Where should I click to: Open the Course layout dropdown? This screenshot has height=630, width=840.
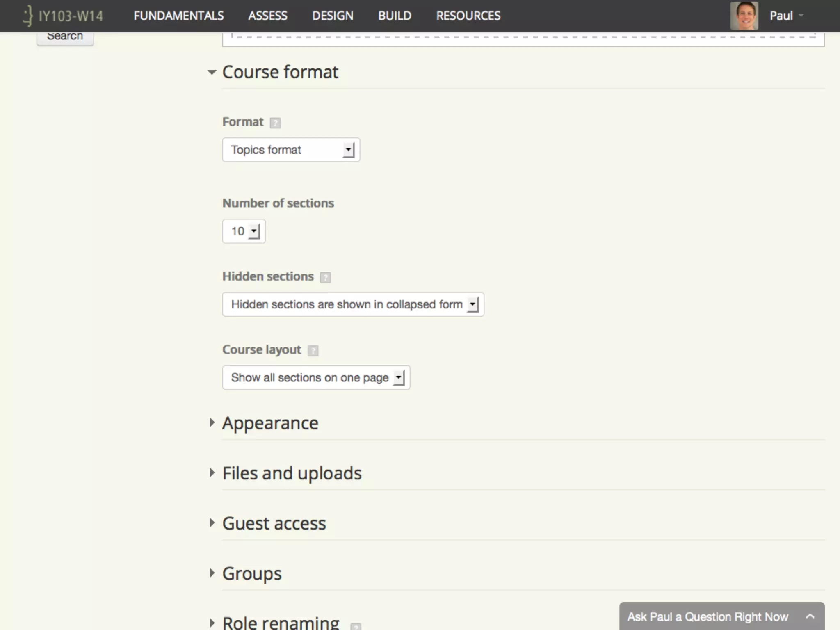click(316, 378)
